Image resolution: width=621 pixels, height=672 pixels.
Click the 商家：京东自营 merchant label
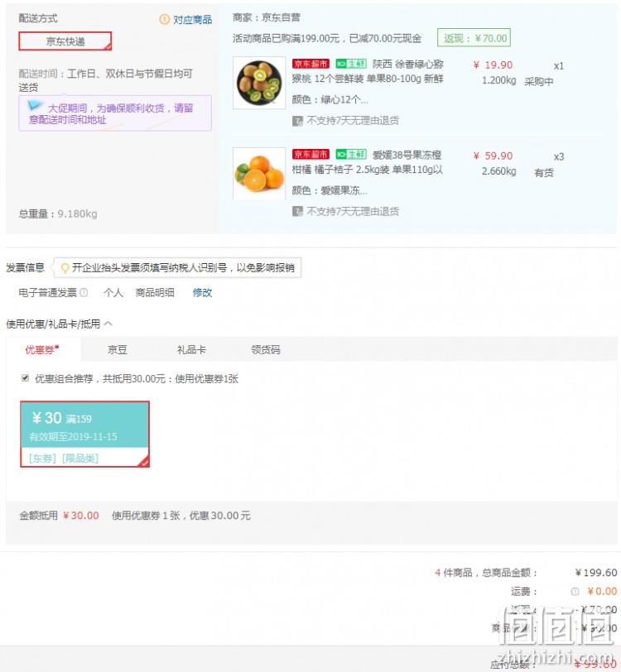pyautogui.click(x=267, y=17)
